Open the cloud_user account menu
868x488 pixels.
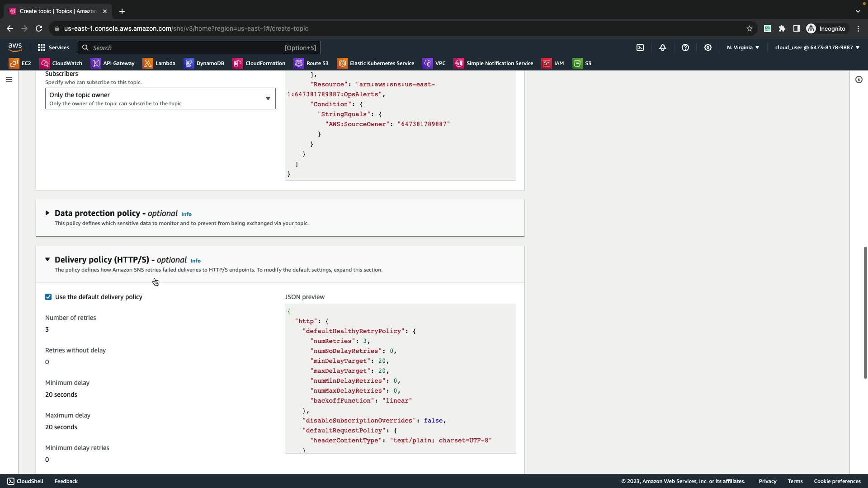click(x=817, y=47)
